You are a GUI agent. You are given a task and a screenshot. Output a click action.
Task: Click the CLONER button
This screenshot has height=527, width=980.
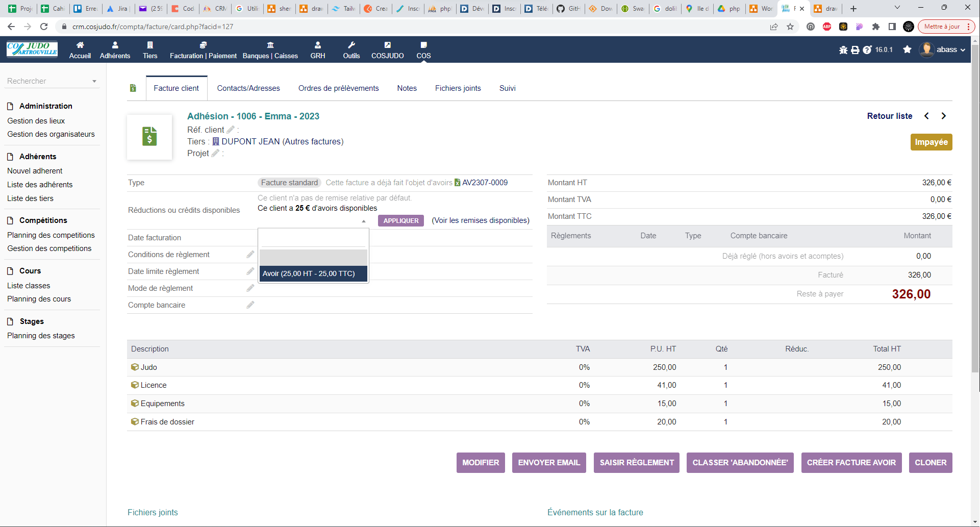tap(931, 463)
